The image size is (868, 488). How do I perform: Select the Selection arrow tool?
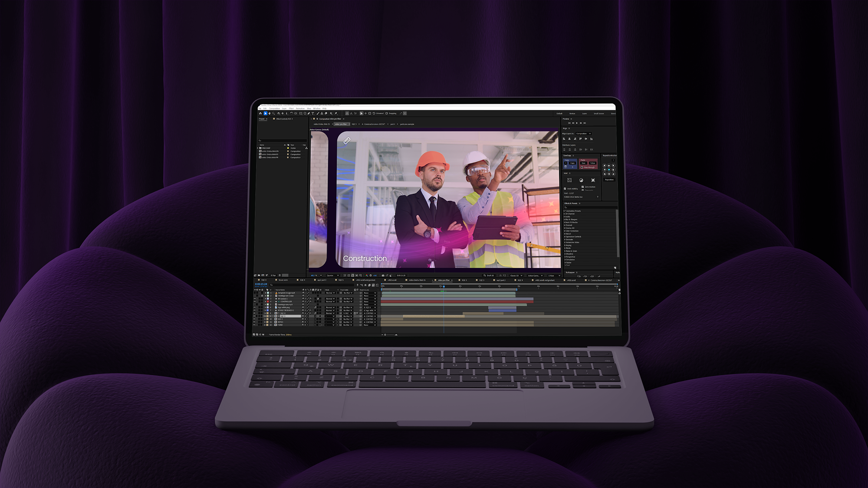pyautogui.click(x=265, y=114)
